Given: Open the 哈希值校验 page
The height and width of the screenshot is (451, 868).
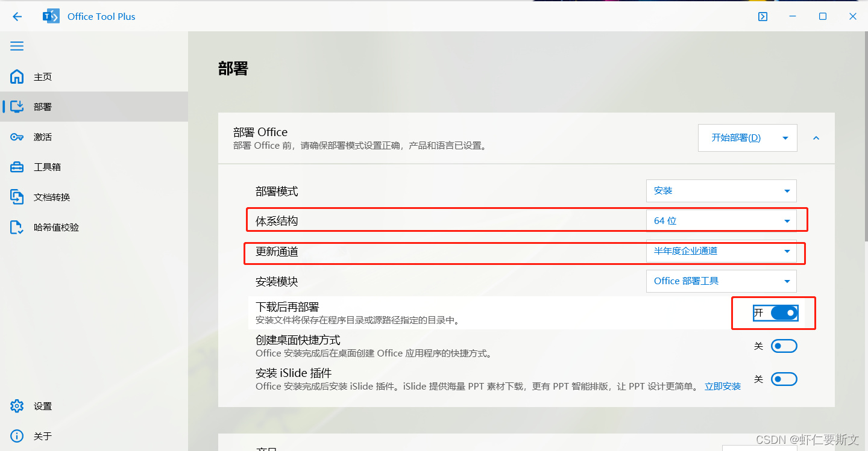Looking at the screenshot, I should (94, 227).
